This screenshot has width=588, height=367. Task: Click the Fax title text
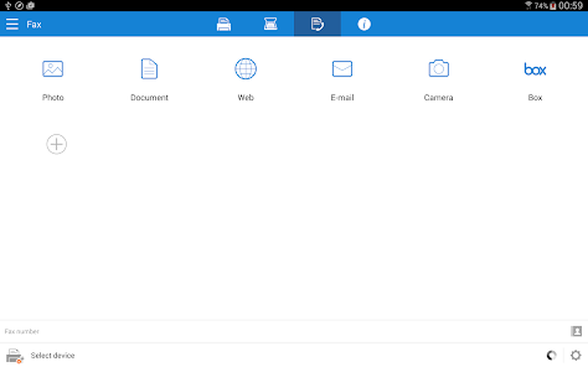34,24
